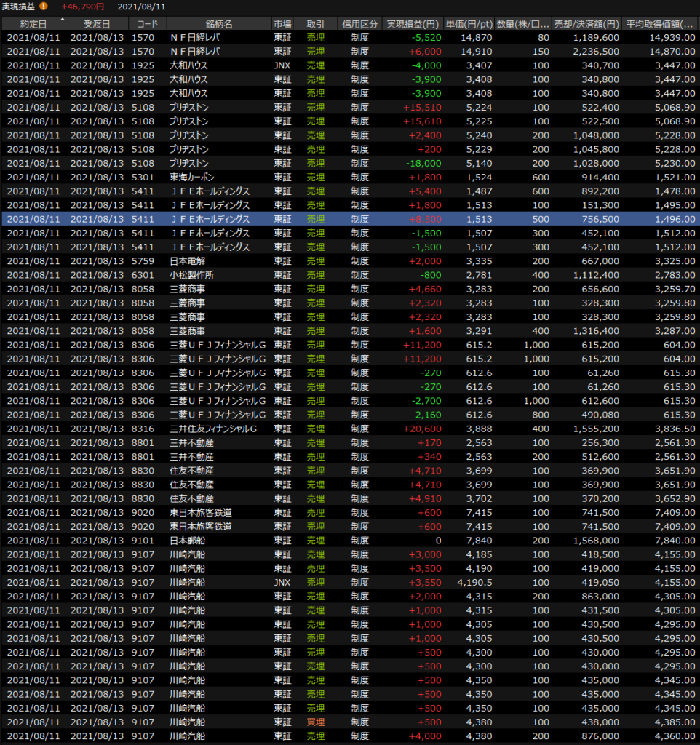Sort by the コード column header
The height and width of the screenshot is (745, 700).
point(147,23)
